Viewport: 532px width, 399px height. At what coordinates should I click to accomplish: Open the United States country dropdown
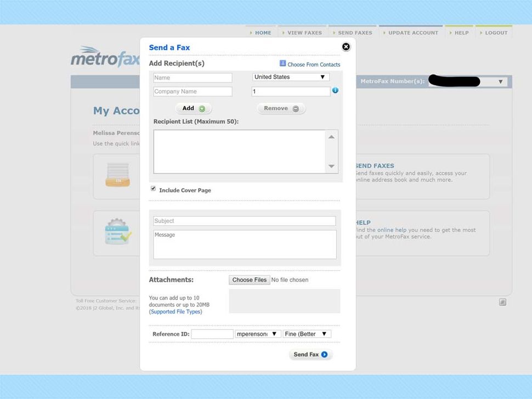coord(290,77)
